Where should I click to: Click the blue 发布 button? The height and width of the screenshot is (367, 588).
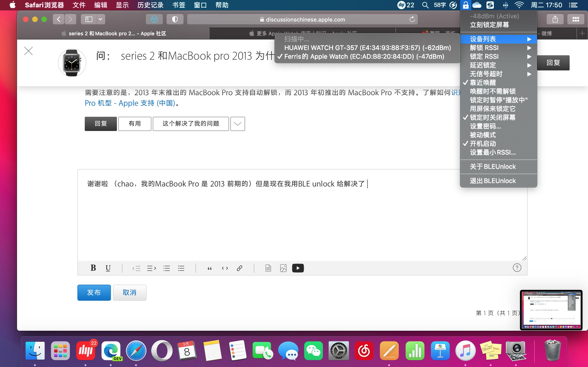94,292
